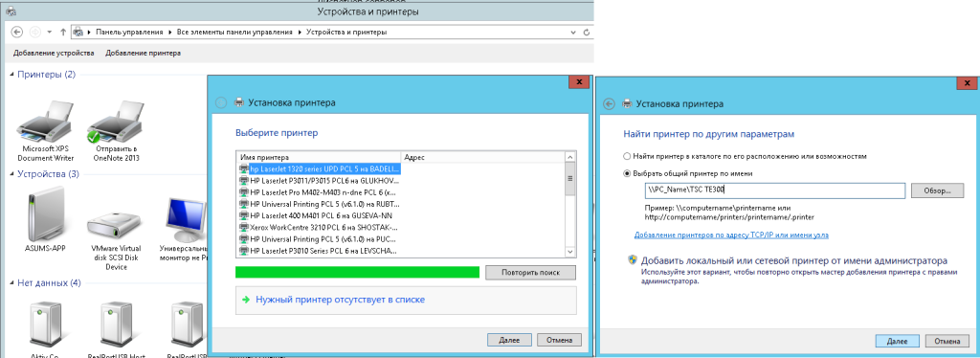Select HP Universal Printing PCL 5 на PUC row
Screen dimensions: 980x358
[x=320, y=239]
